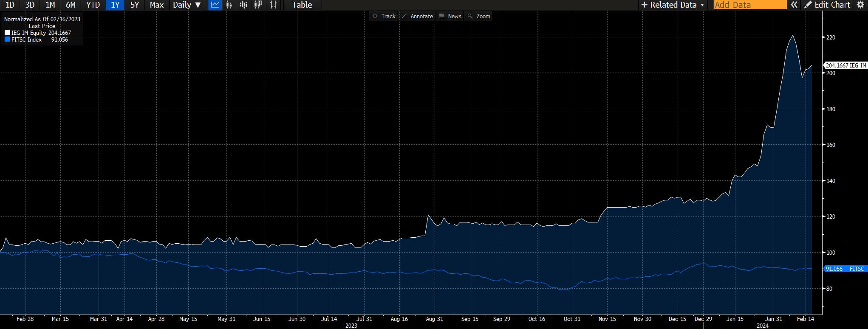Activate the Track crosshair tool
This screenshot has height=329, width=868.
tap(384, 16)
